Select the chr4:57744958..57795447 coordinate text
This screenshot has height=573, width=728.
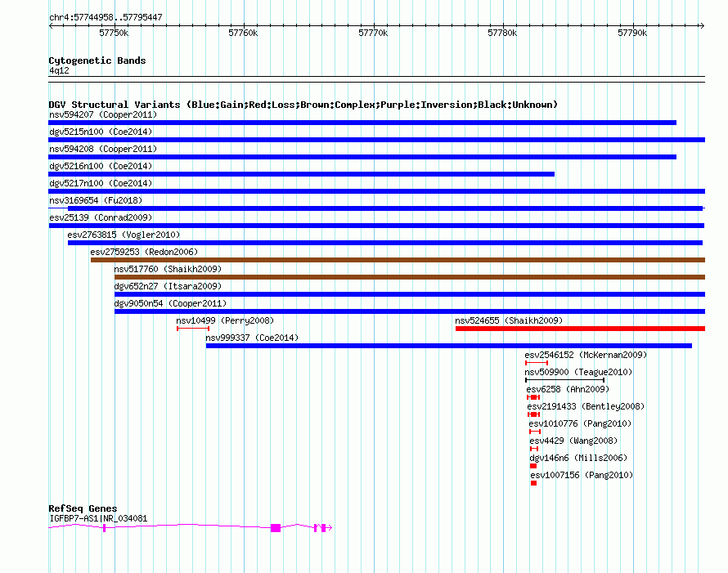[x=106, y=17]
